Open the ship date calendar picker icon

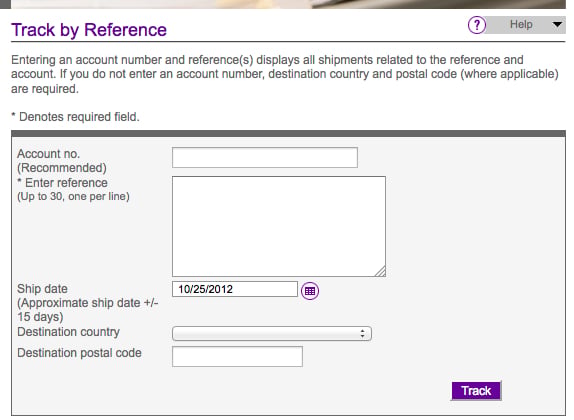[310, 291]
